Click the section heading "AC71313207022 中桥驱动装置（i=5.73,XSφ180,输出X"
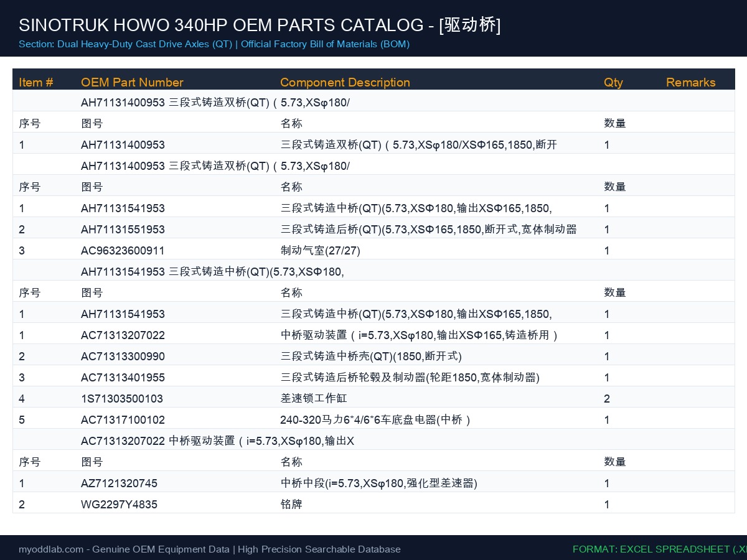This screenshot has height=560, width=747. click(217, 441)
